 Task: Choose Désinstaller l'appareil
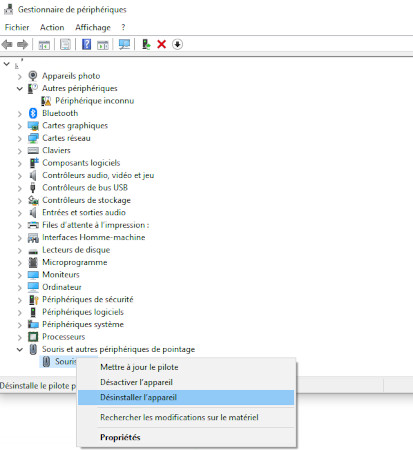[x=186, y=397]
